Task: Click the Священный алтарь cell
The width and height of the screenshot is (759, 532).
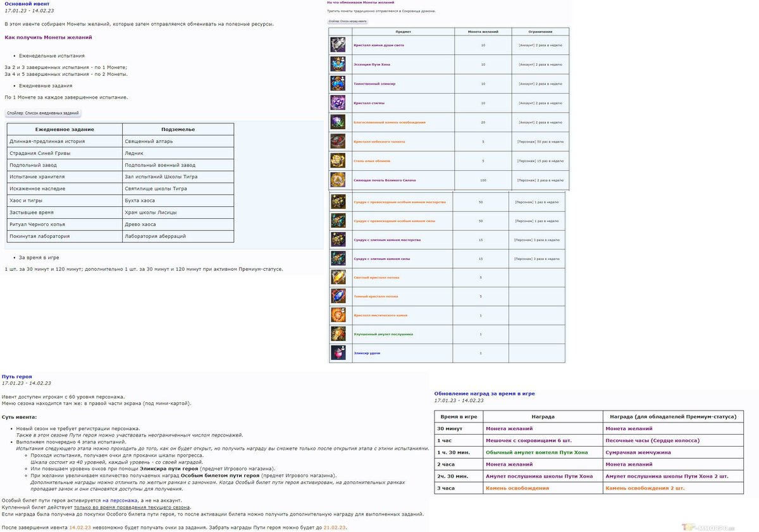Action: pyautogui.click(x=178, y=141)
